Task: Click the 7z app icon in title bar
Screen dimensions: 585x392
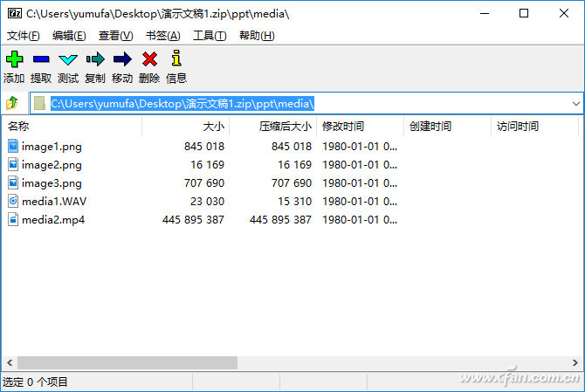Action: click(x=15, y=13)
